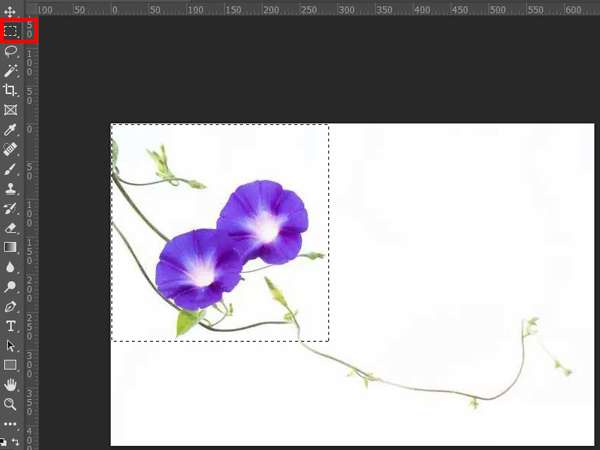Pick the Blur tool
The height and width of the screenshot is (450, 600).
point(11,267)
